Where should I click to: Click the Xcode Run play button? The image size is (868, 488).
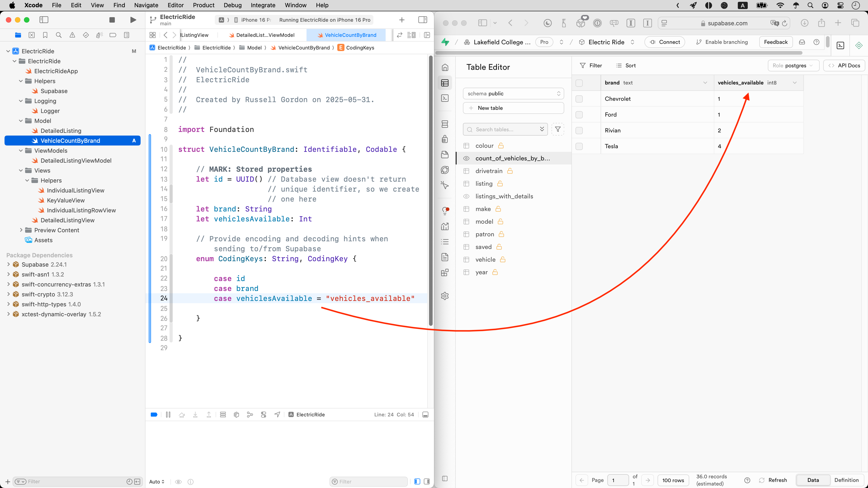pos(133,20)
